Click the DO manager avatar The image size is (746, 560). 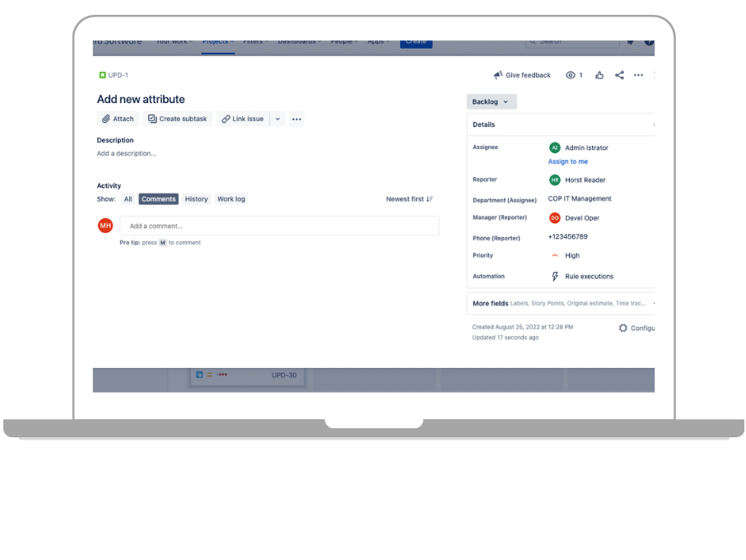coord(555,218)
